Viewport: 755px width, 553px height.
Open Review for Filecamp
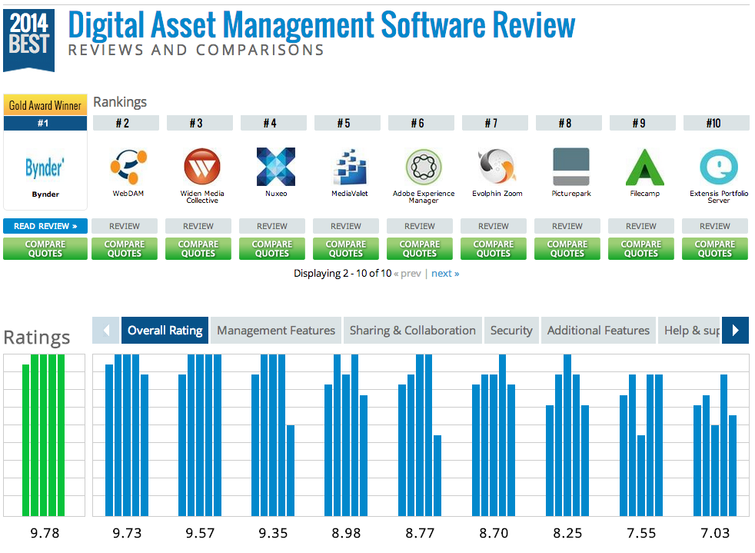point(641,226)
